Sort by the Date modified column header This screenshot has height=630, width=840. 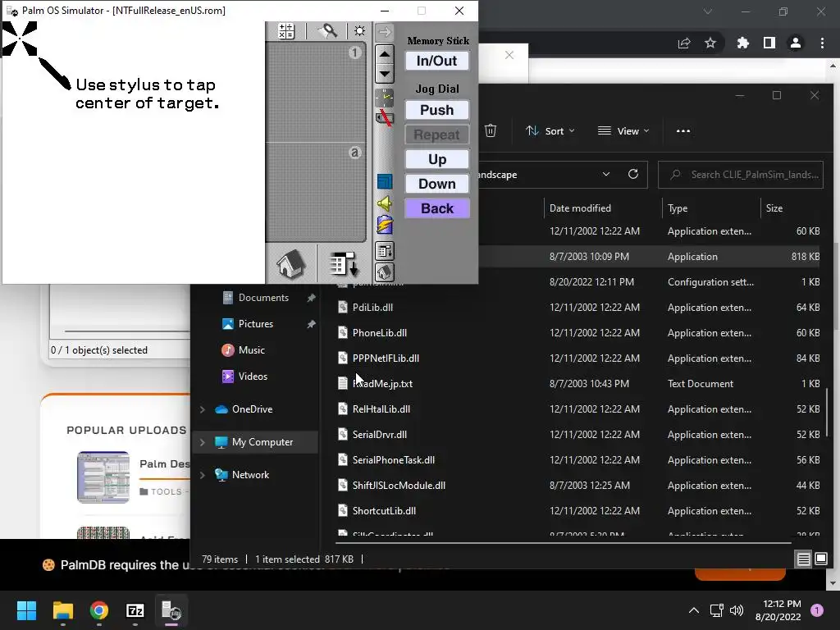(580, 208)
